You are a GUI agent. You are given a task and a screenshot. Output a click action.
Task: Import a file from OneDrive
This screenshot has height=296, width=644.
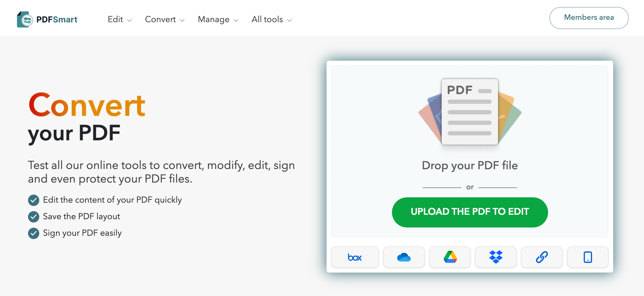[404, 257]
